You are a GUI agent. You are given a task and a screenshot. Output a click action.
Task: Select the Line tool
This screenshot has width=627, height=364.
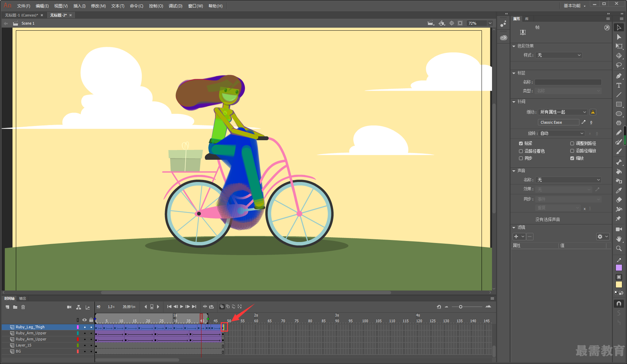pyautogui.click(x=619, y=95)
